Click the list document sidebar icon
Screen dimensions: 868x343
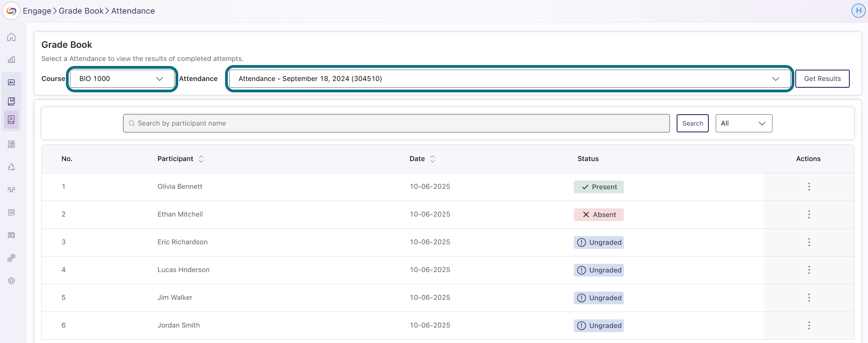pos(11,212)
